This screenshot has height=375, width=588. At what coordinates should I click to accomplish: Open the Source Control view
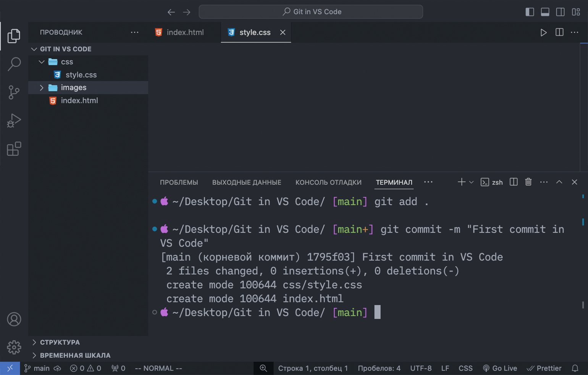(14, 92)
